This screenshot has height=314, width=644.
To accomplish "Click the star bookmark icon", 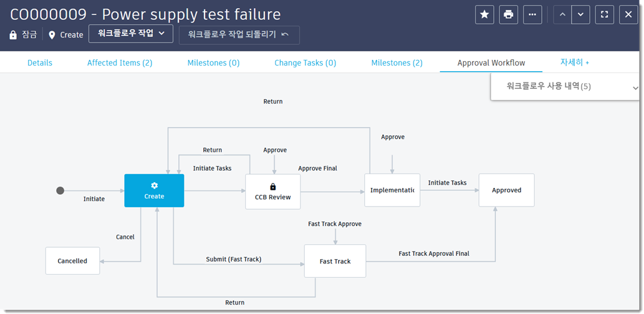I will click(484, 14).
